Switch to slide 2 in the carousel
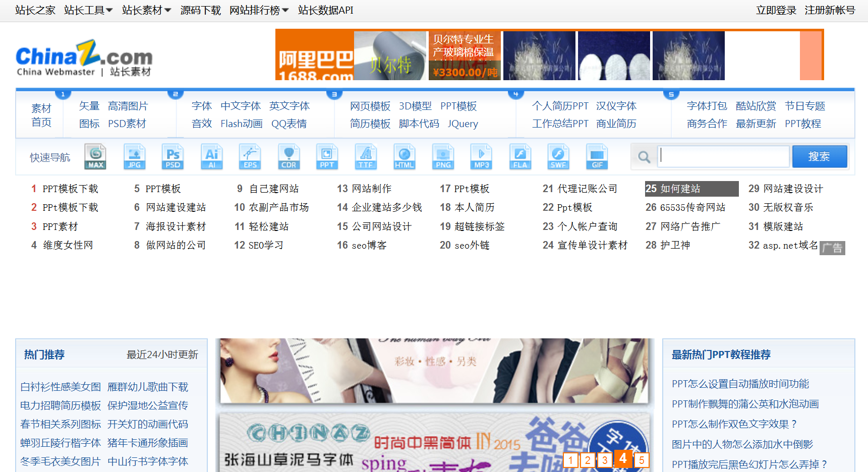The height and width of the screenshot is (472, 868). click(588, 460)
